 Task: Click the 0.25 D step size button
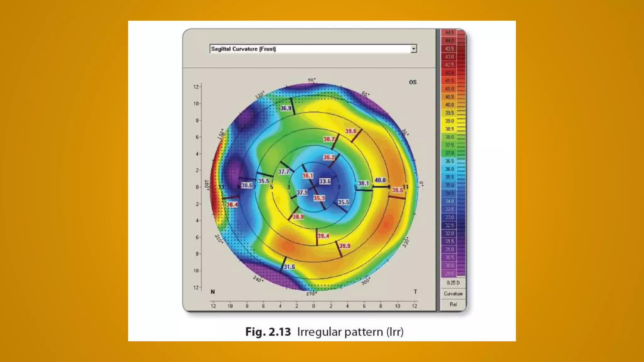tap(453, 283)
